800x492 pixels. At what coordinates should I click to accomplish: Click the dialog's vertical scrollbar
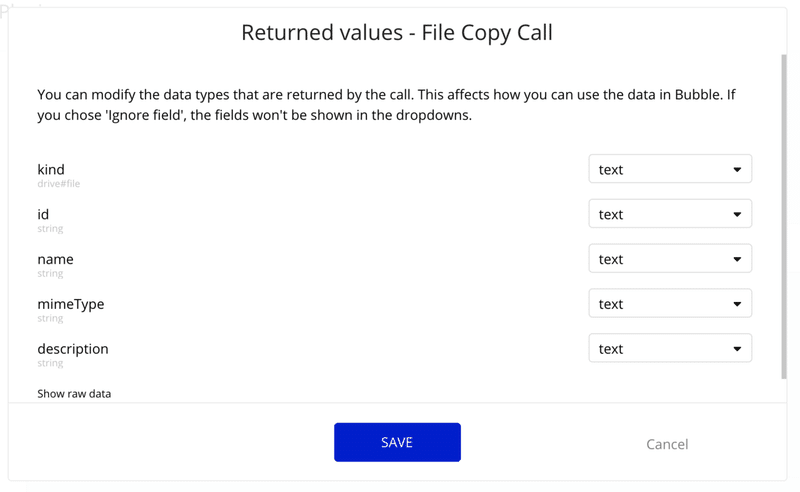[784, 217]
